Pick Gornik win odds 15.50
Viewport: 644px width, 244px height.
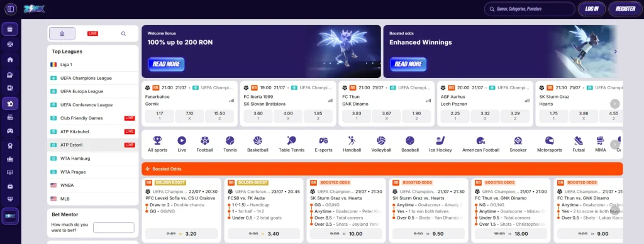[x=219, y=116]
